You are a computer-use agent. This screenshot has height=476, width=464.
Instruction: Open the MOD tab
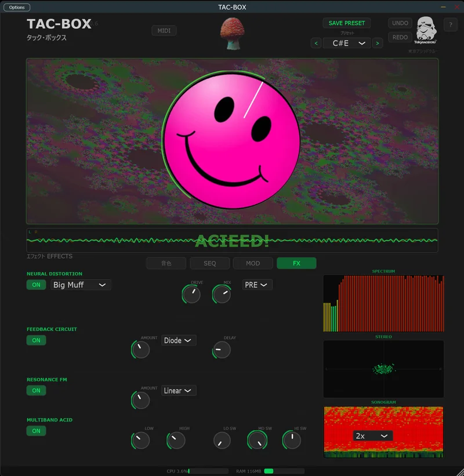[253, 263]
